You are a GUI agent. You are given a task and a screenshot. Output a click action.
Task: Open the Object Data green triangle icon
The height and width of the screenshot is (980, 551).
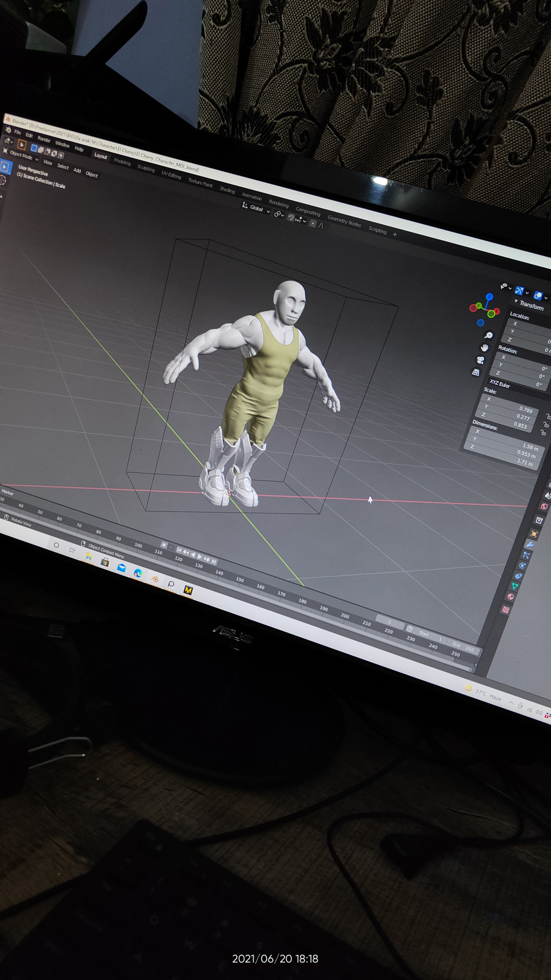click(514, 586)
